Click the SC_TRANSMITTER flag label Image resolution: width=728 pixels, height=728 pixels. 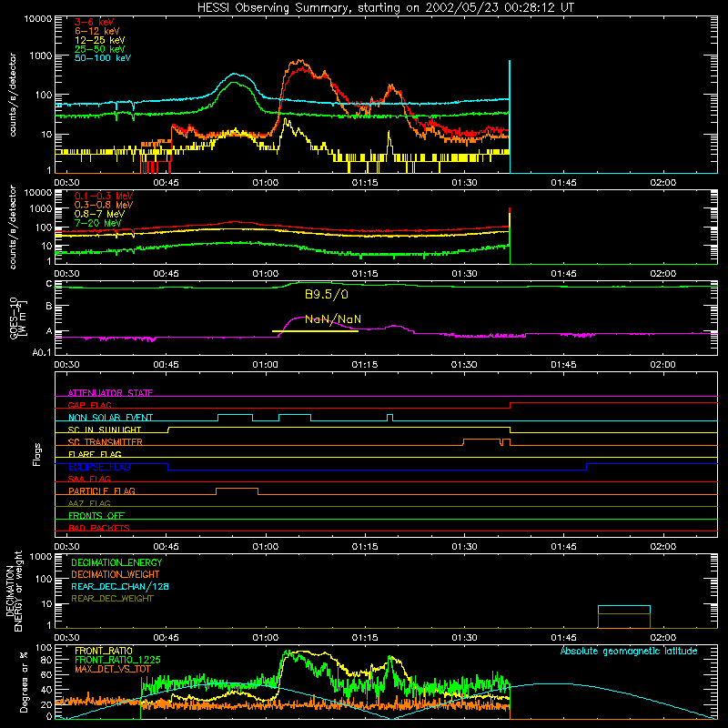click(106, 442)
